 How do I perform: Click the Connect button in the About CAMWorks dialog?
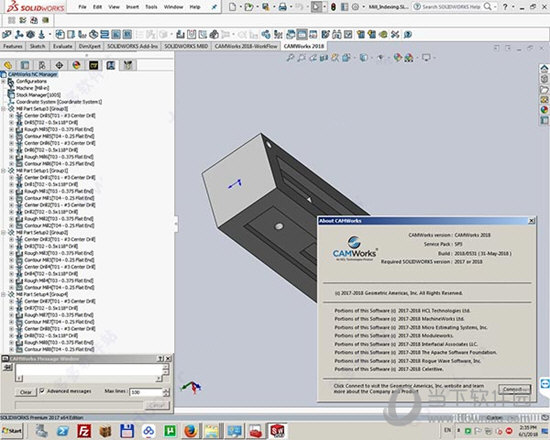(515, 389)
